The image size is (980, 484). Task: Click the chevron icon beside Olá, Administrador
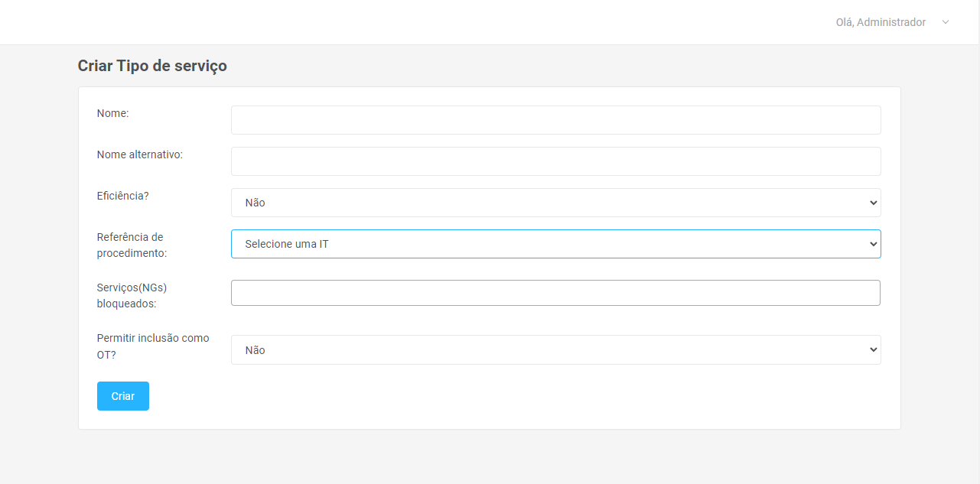tap(946, 22)
